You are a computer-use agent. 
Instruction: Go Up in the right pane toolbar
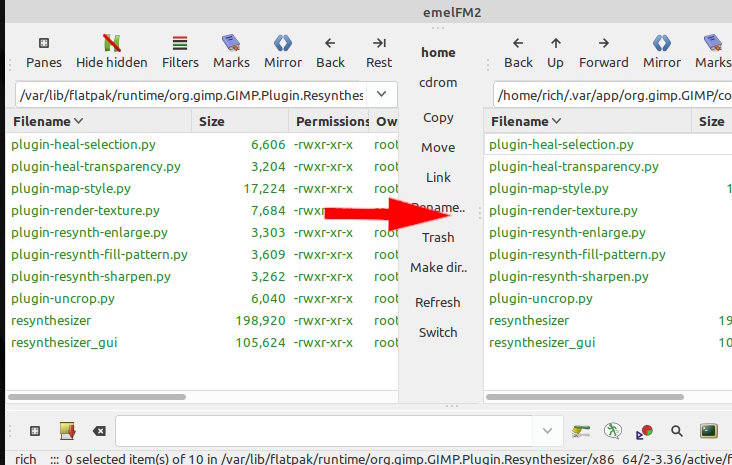(x=556, y=43)
